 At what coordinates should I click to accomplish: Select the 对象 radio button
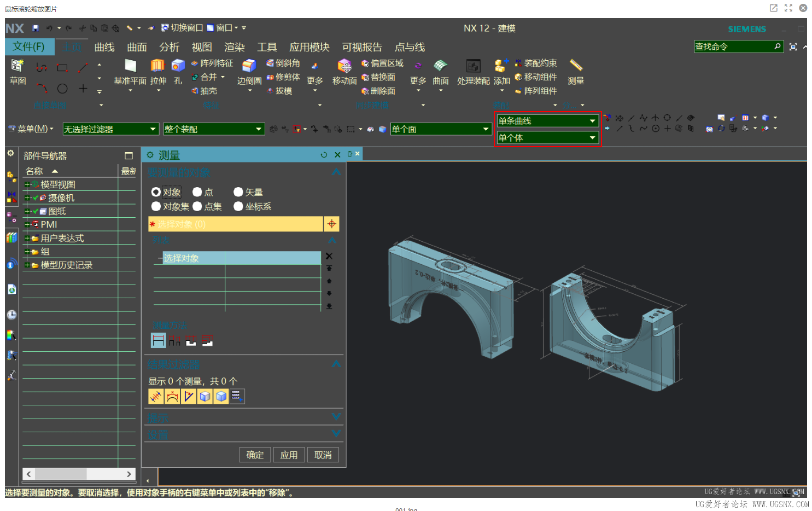tap(156, 192)
